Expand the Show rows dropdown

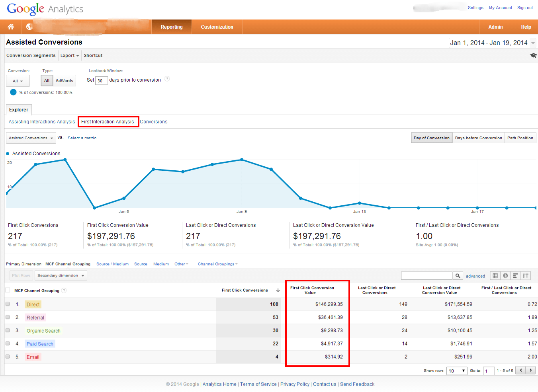tap(457, 371)
